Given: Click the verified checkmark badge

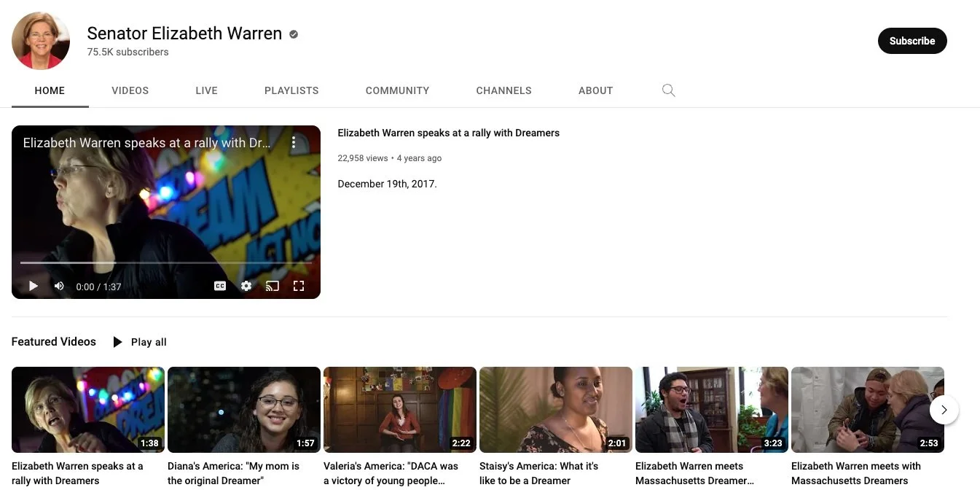Looking at the screenshot, I should [x=294, y=34].
